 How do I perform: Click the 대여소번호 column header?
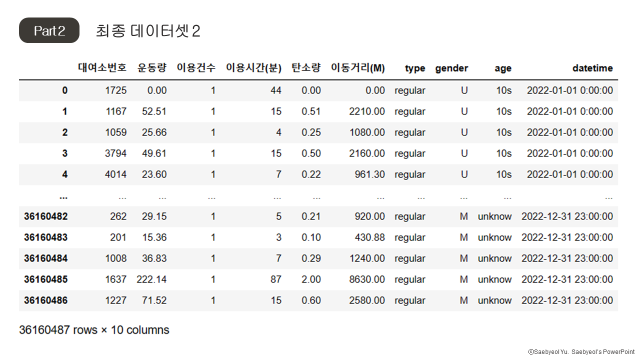click(102, 68)
